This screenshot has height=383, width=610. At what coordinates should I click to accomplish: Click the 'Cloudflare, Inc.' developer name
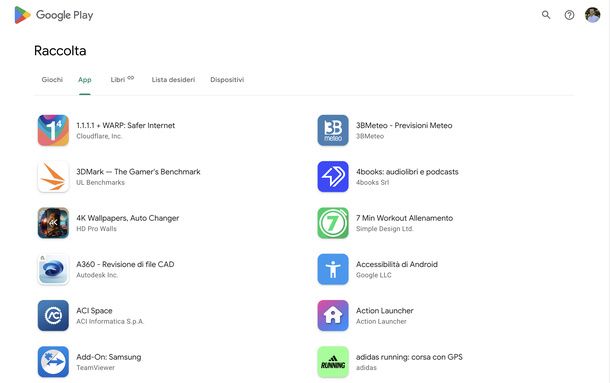coord(99,136)
